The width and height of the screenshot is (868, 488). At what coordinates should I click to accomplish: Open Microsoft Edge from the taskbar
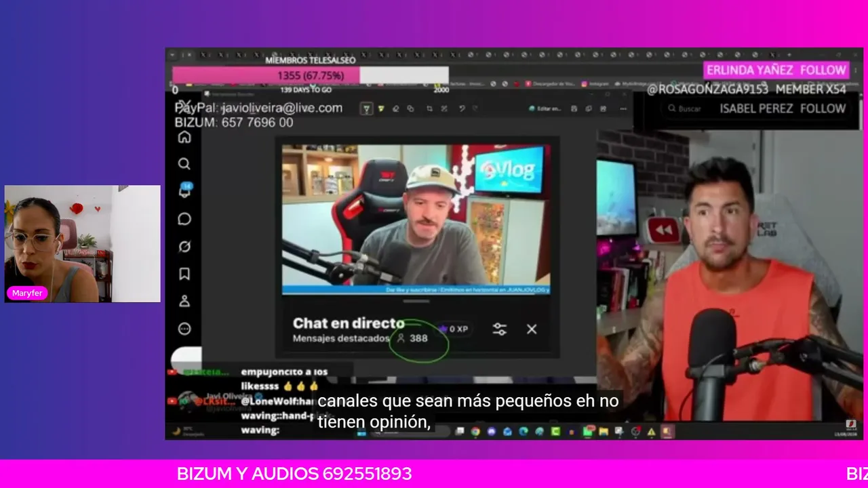click(524, 431)
